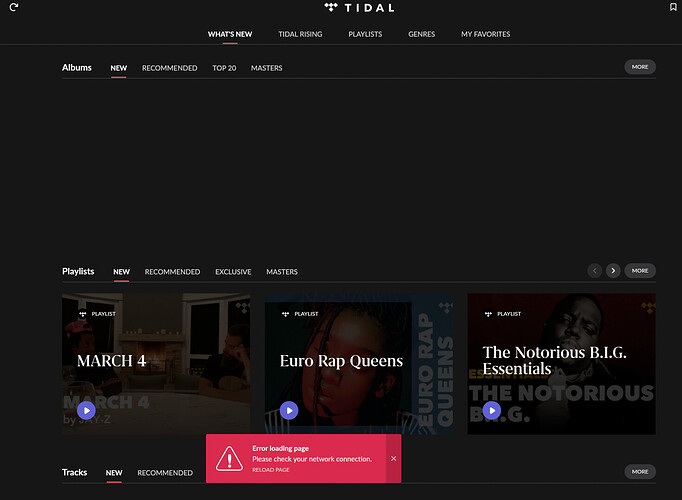Screen dimensions: 682x500
Task: Click the warning triangle icon in error banner
Action: (x=229, y=458)
